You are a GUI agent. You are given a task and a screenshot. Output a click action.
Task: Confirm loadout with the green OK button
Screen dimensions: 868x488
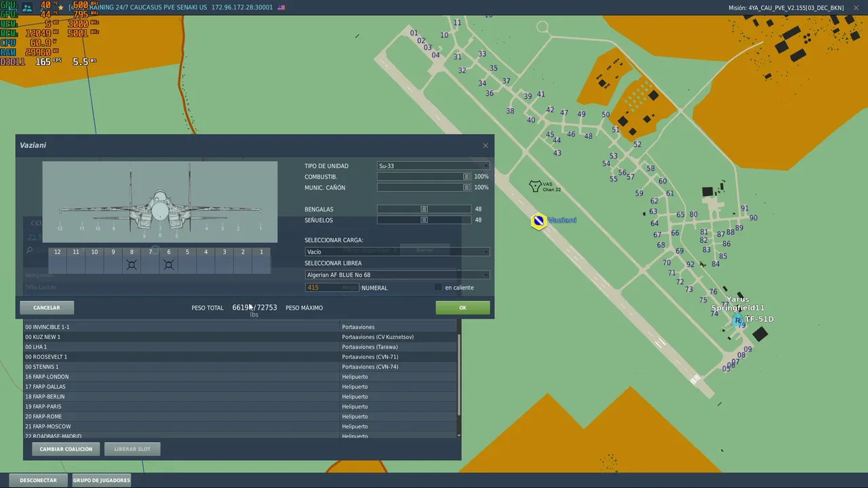click(462, 308)
